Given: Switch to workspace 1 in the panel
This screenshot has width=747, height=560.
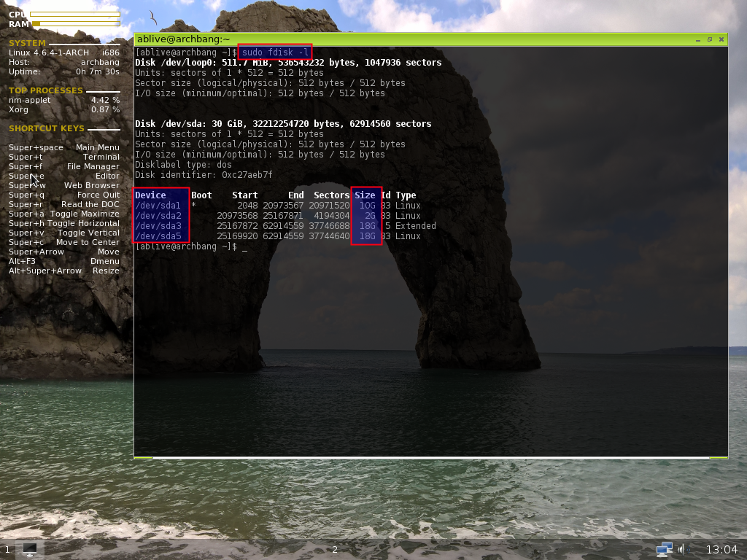Looking at the screenshot, I should pos(7,550).
